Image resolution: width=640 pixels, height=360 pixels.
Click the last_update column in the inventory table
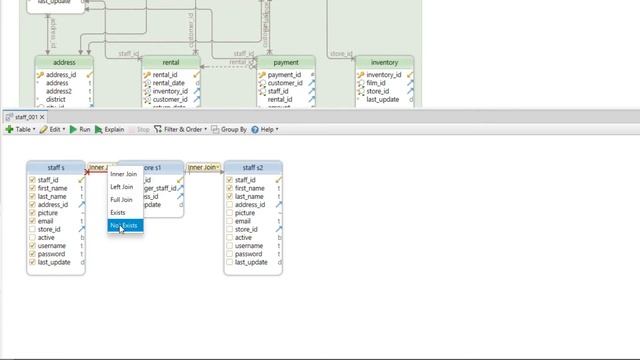(384, 99)
